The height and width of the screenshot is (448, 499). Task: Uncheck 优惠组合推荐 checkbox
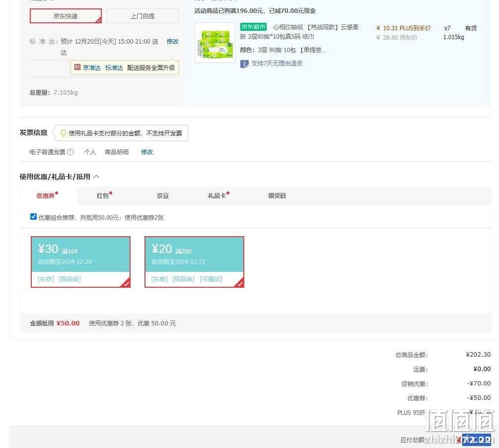33,217
